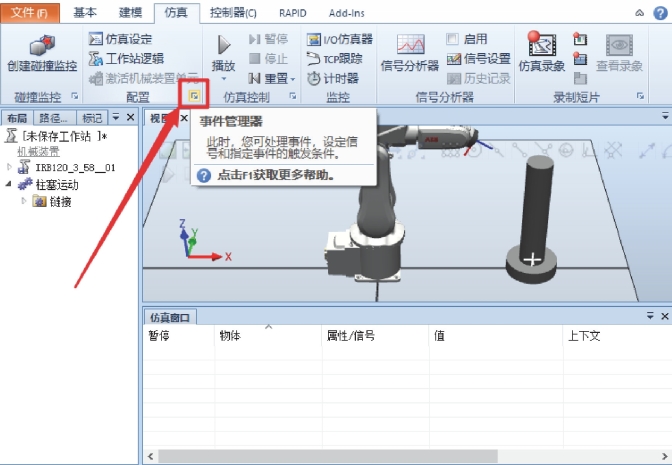Switch to the 控制器(C) ribbon tab

pos(233,13)
